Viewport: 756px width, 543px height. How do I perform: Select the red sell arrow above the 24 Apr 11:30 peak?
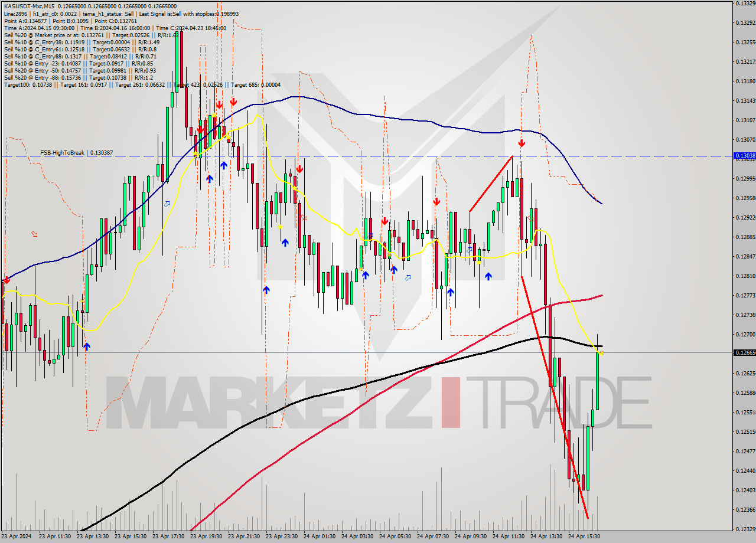[522, 143]
